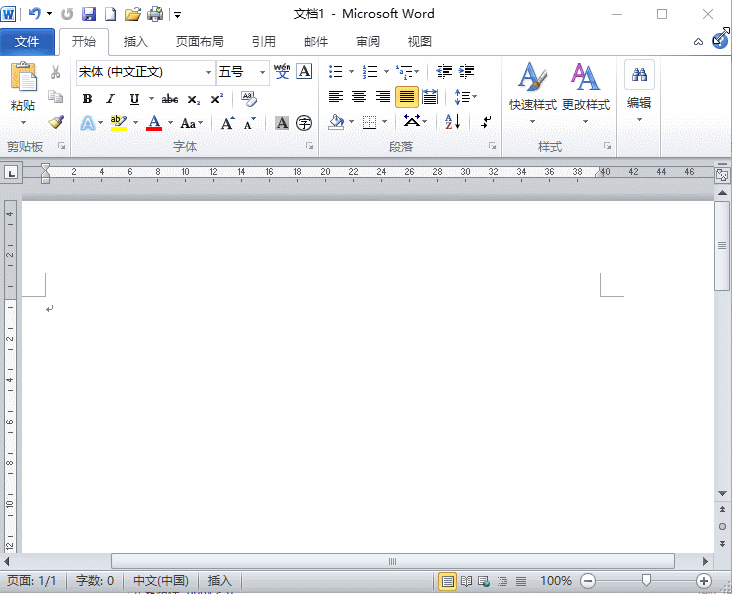Decrease paragraph indent

pos(444,71)
